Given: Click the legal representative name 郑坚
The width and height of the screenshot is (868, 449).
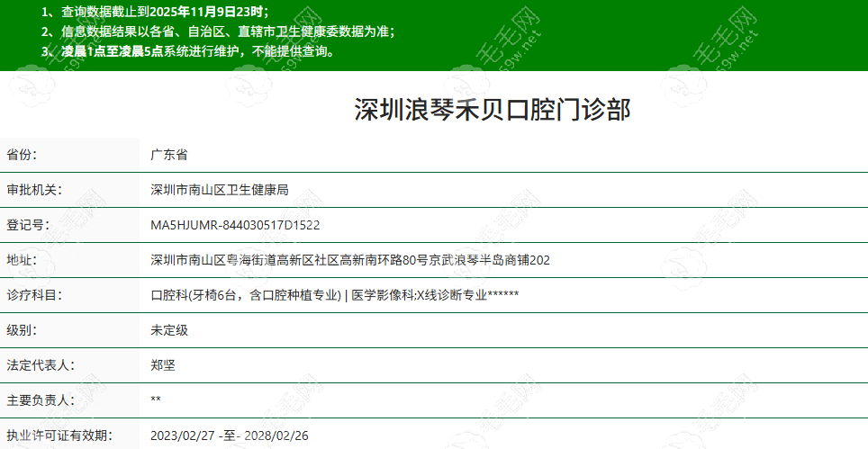Looking at the screenshot, I should click(x=162, y=365).
